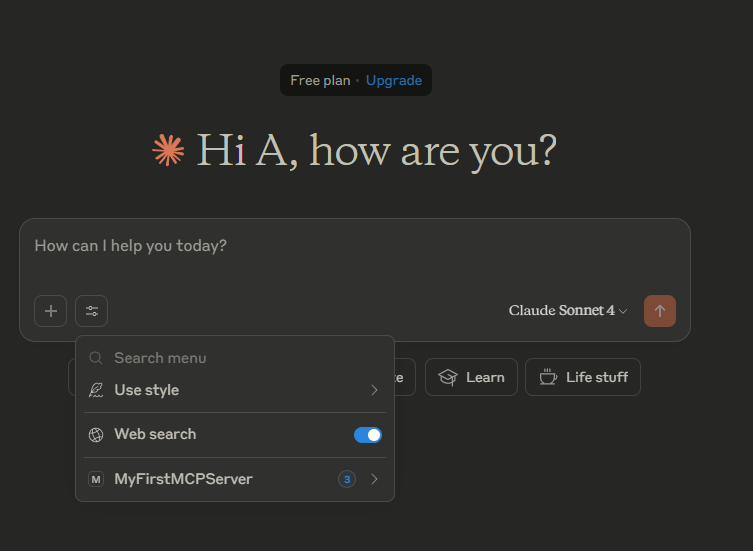Open the search and tools sliders button
Screen dimensions: 753x551
pyautogui.click(x=91, y=311)
